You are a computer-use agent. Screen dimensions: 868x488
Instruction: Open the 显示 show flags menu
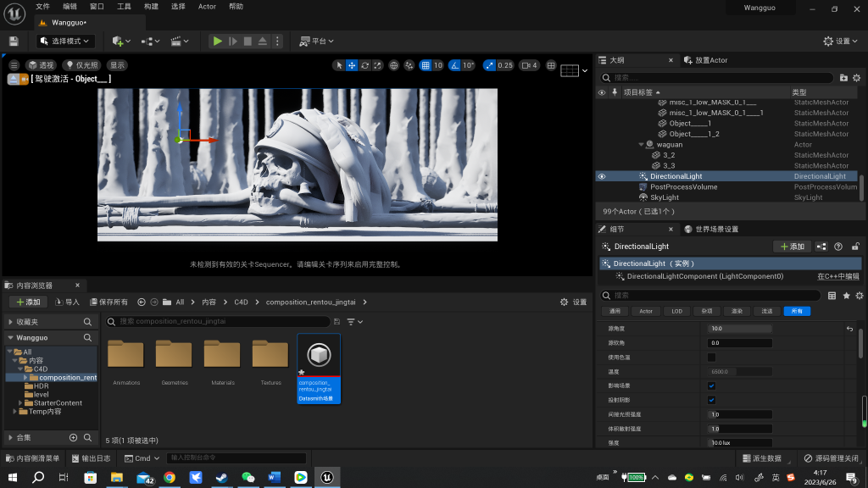click(x=117, y=65)
